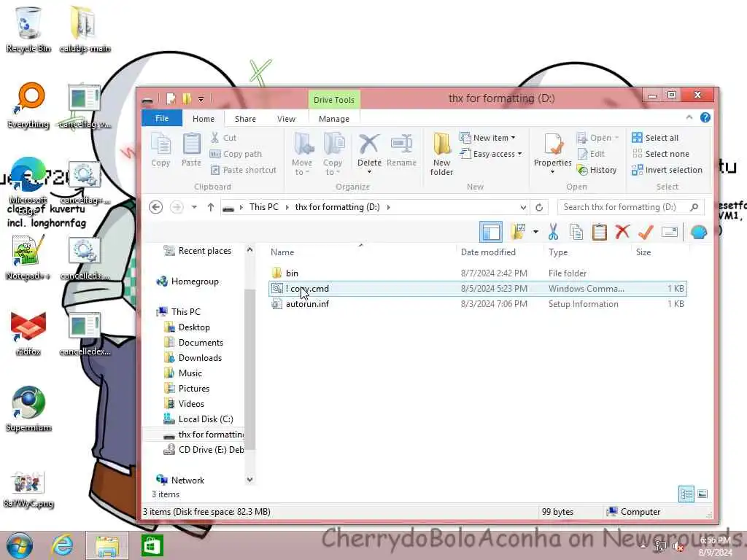Open the Windows Store taskbar icon
Viewport: 747px width, 560px height.
click(152, 545)
